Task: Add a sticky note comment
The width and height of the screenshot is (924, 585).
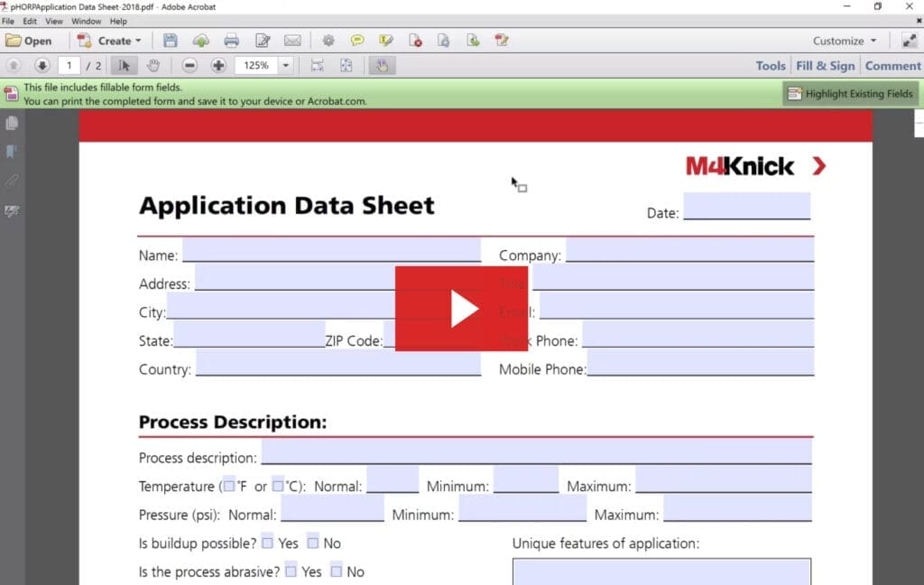Action: click(x=357, y=41)
